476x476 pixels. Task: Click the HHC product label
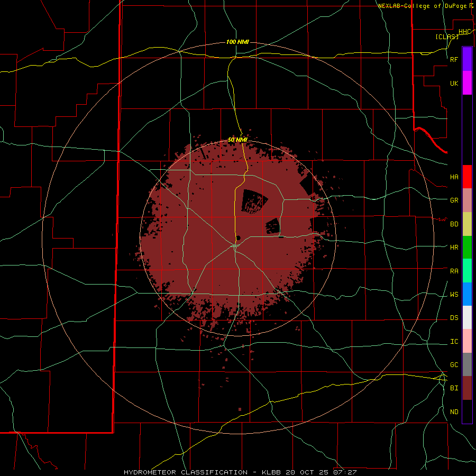coord(464,32)
